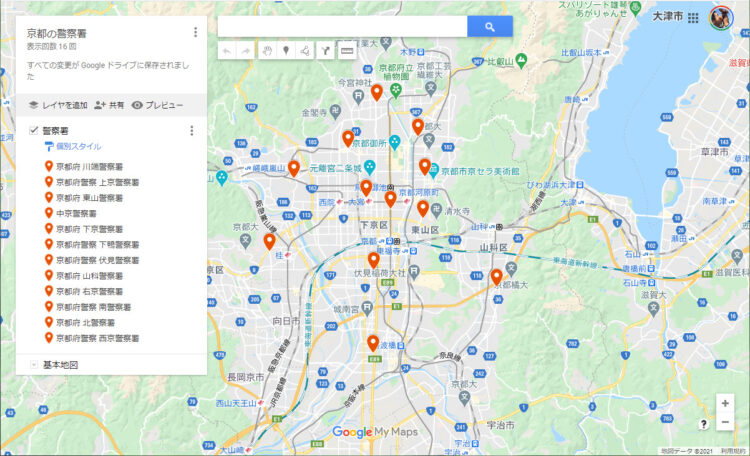Click map marker near 山科 京都橘大
The width and height of the screenshot is (750, 456).
coord(496,278)
